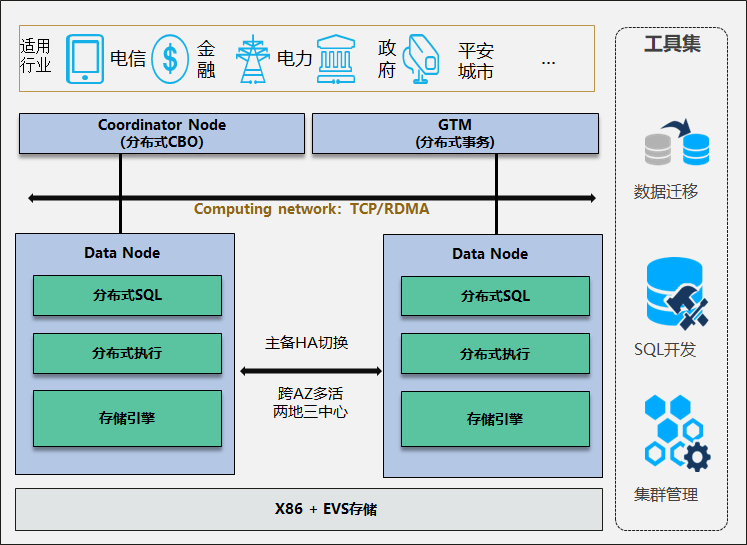The width and height of the screenshot is (747, 545).
Task: Click the 主备HA切换 text
Action: pos(306,343)
